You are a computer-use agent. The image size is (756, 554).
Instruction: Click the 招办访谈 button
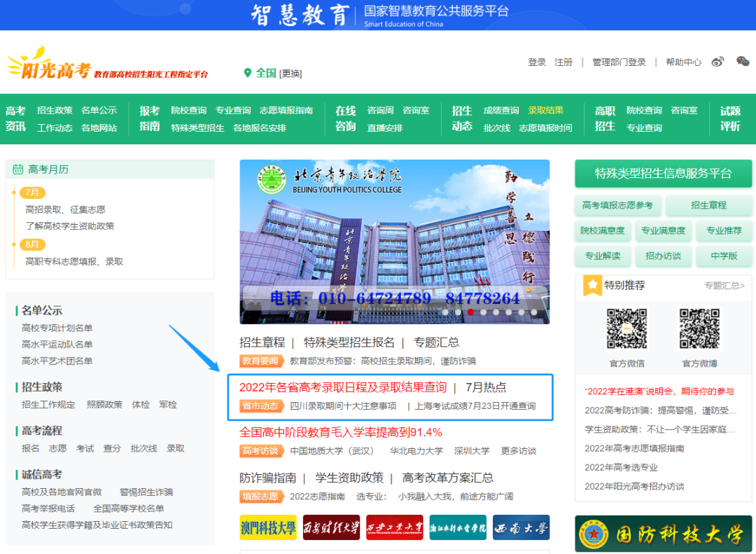(663, 256)
